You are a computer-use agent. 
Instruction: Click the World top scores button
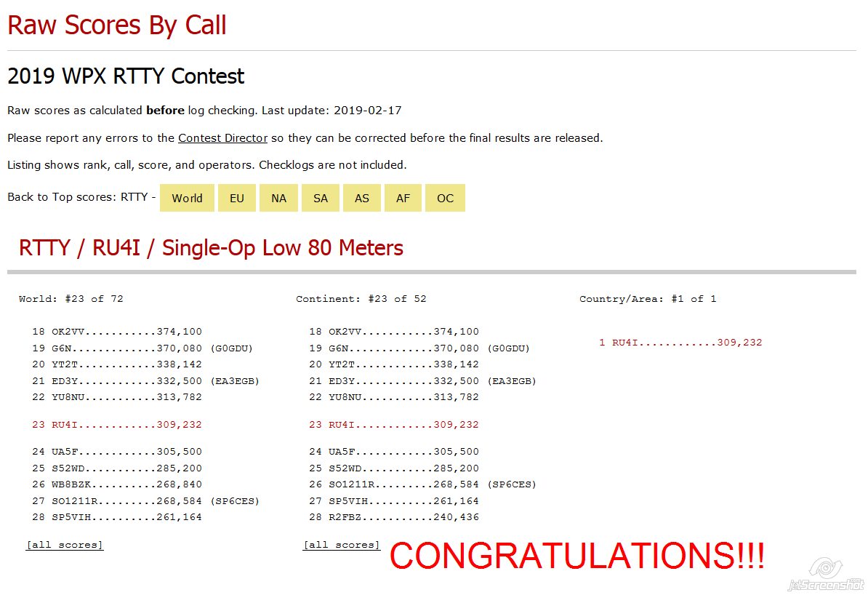[x=187, y=198]
